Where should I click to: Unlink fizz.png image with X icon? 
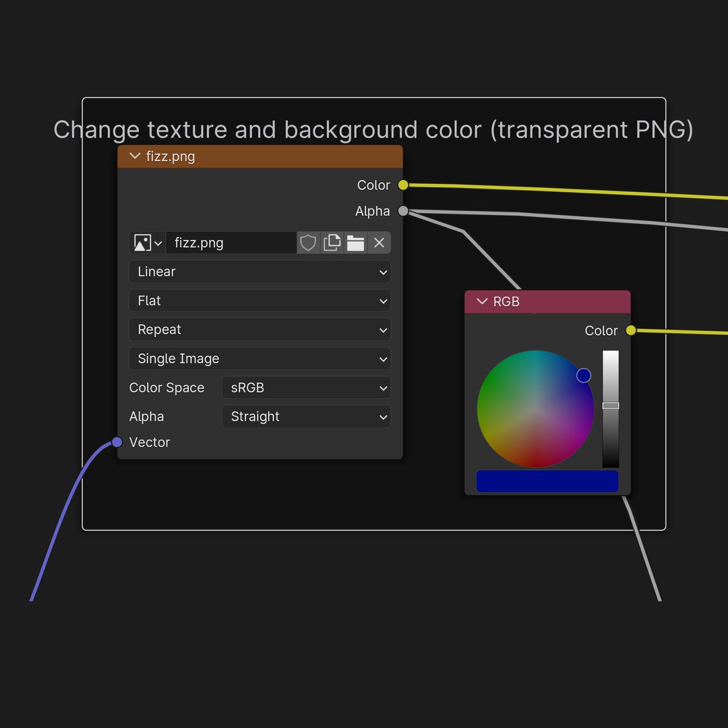coord(379,243)
